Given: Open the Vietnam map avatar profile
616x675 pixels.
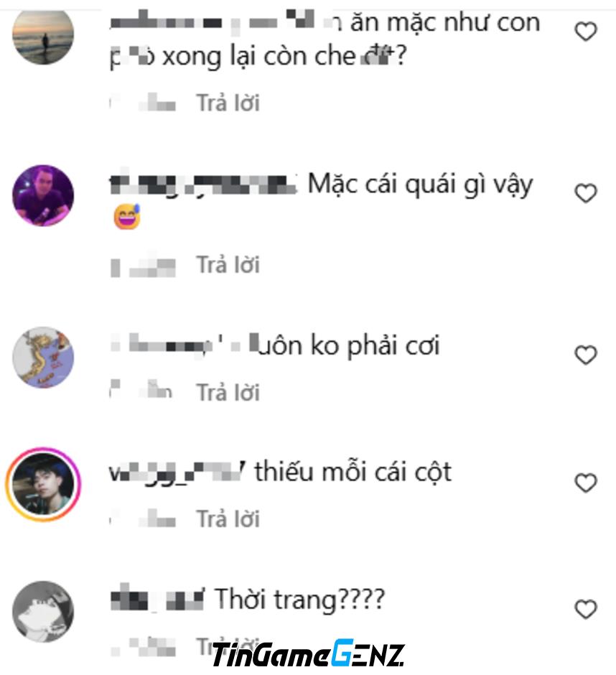Looking at the screenshot, I should tap(43, 358).
